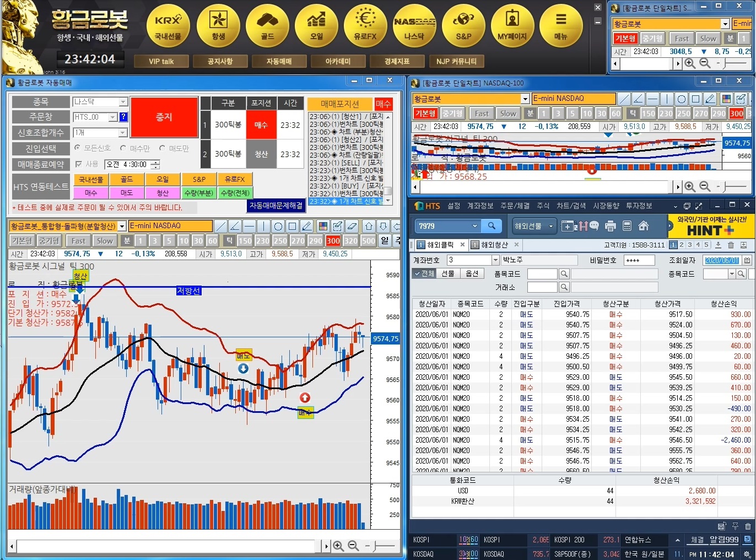Click the VIP talk button
The image size is (756, 560).
[x=161, y=61]
